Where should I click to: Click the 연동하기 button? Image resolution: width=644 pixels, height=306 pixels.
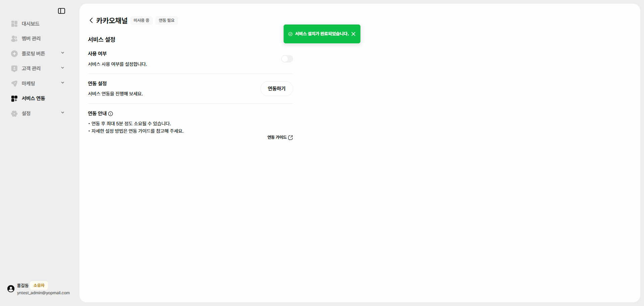(x=277, y=89)
